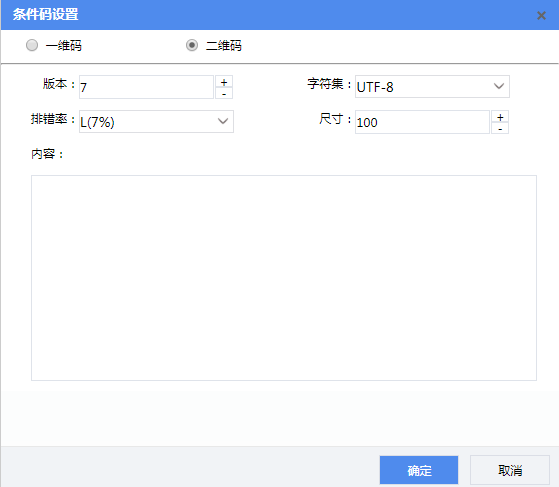Image resolution: width=559 pixels, height=487 pixels.
Task: Click the dialog title 条件码设置
Action: 46,15
